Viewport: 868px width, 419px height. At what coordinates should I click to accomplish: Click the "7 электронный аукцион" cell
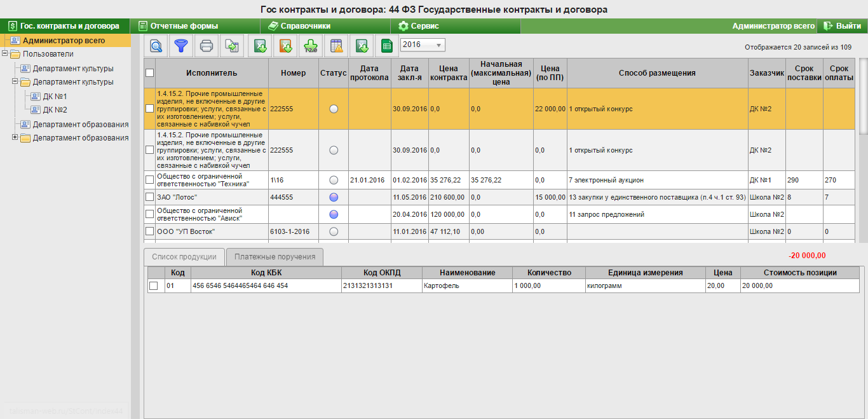[657, 180]
